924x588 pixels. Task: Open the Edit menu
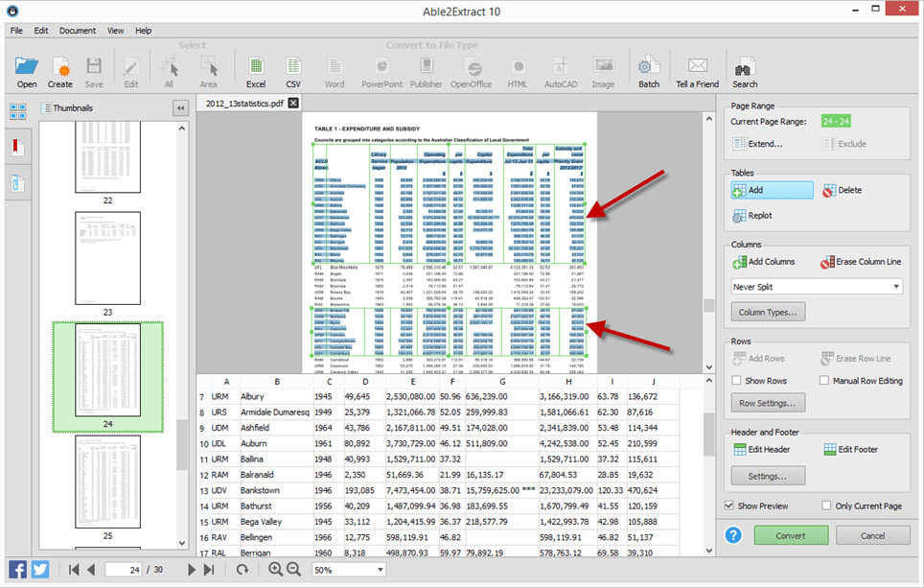coord(40,31)
